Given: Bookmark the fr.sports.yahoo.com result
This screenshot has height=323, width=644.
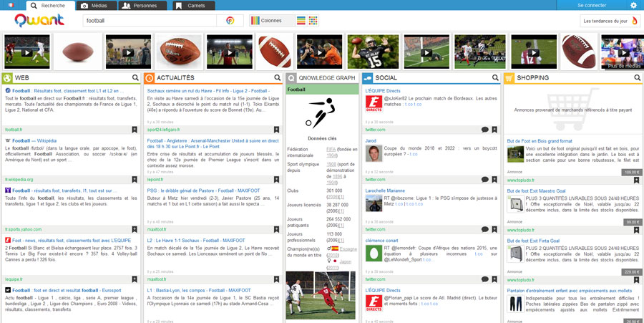Looking at the screenshot, I should [135, 229].
